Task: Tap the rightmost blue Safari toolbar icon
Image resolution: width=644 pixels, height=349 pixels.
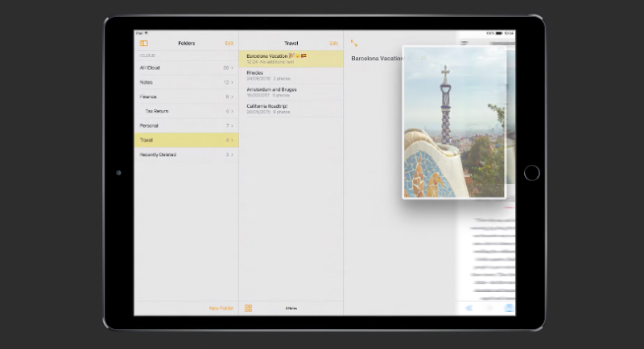Action: tap(508, 308)
